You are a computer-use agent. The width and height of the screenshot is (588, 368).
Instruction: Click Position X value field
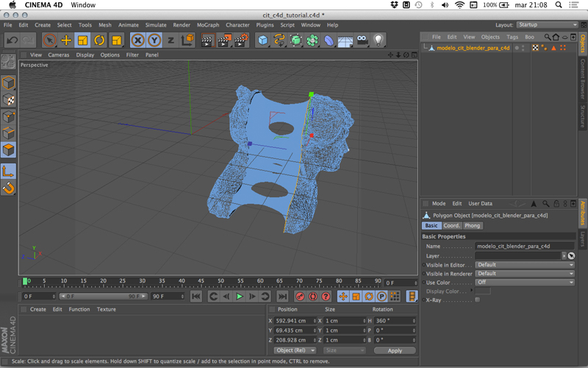click(x=295, y=321)
